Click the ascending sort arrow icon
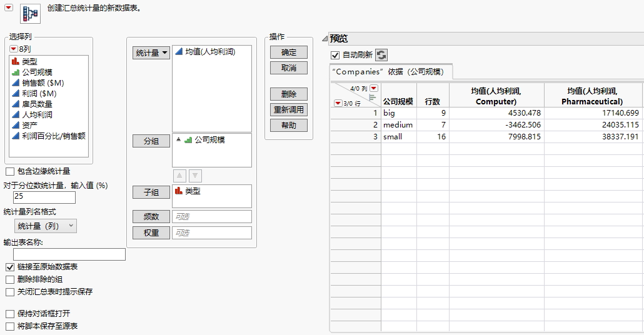The height and width of the screenshot is (335, 644). click(179, 176)
